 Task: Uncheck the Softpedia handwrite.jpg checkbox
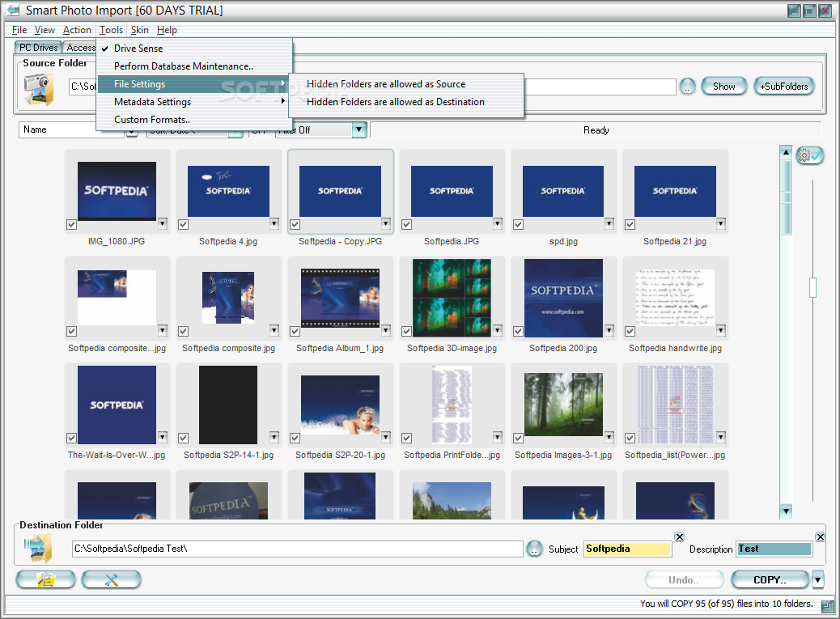coord(630,332)
